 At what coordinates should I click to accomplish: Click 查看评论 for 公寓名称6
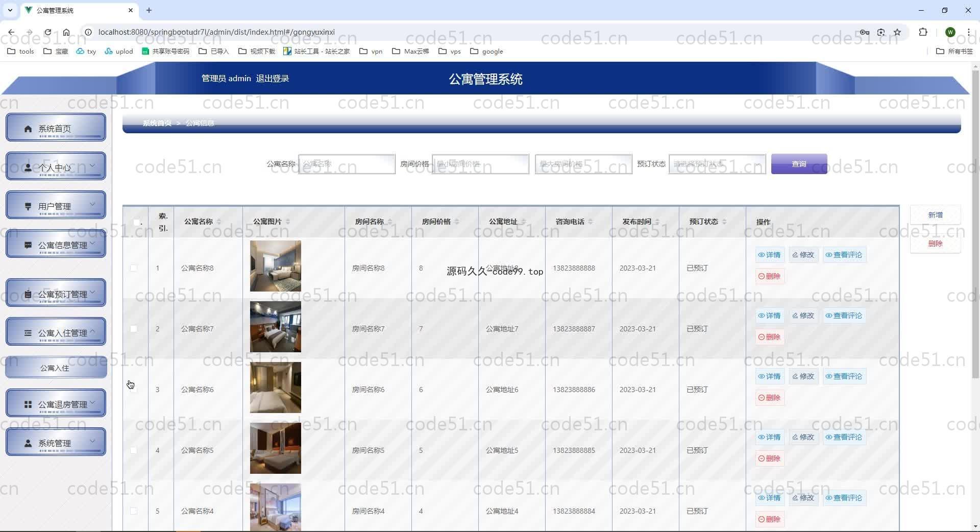(x=844, y=376)
